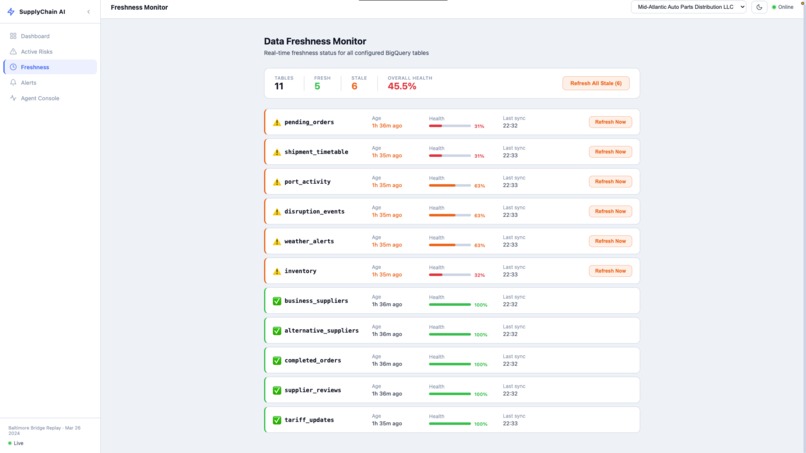Viewport: 806px width, 453px height.
Task: Click the warning icon beside port_activity
Action: tap(277, 182)
